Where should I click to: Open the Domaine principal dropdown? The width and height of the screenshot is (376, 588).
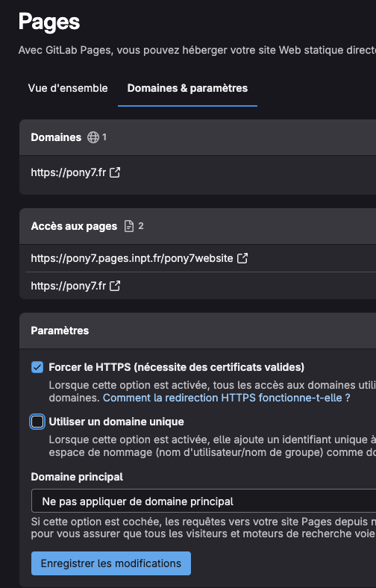coord(204,501)
